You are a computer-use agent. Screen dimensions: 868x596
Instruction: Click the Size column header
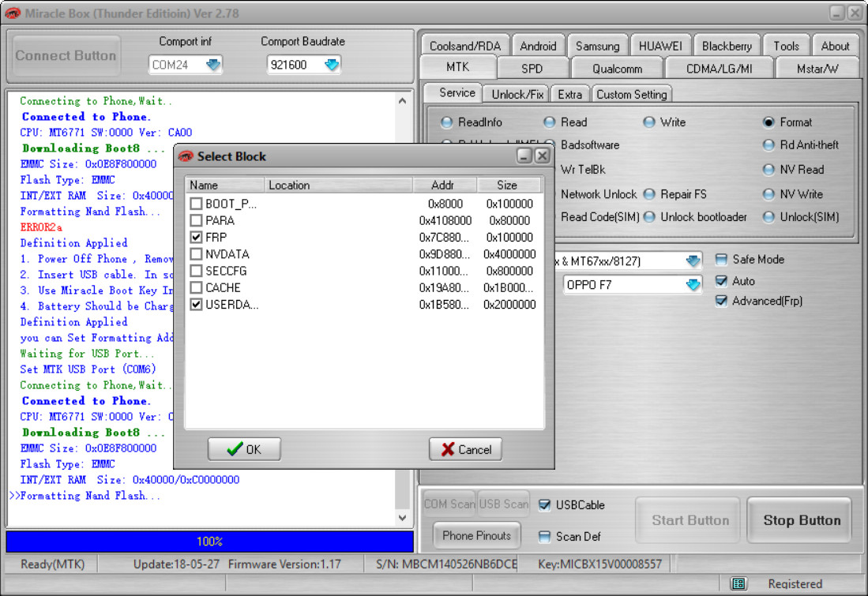tap(508, 185)
